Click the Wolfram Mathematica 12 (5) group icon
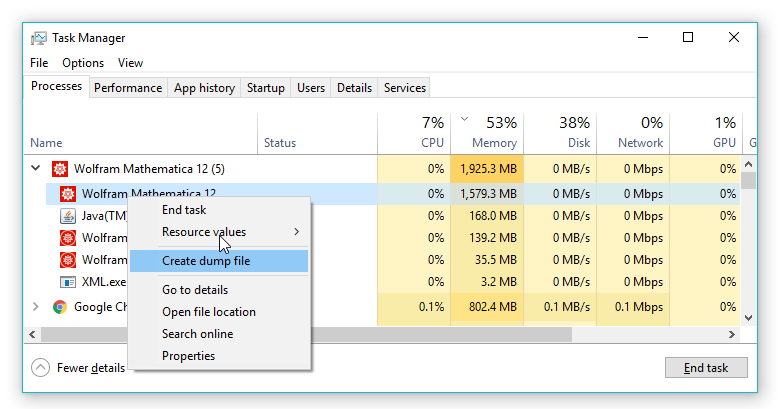The width and height of the screenshot is (781, 409). [x=60, y=169]
